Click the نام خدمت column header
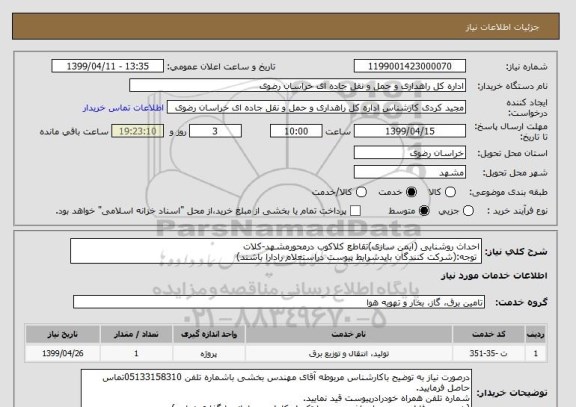576x407 pixels. 349,334
